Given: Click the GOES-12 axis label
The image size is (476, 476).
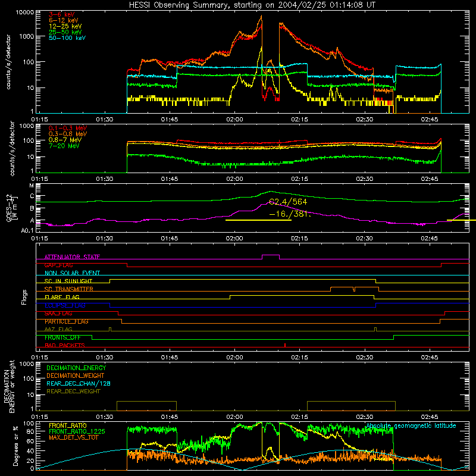Looking at the screenshot, I should (x=12, y=208).
